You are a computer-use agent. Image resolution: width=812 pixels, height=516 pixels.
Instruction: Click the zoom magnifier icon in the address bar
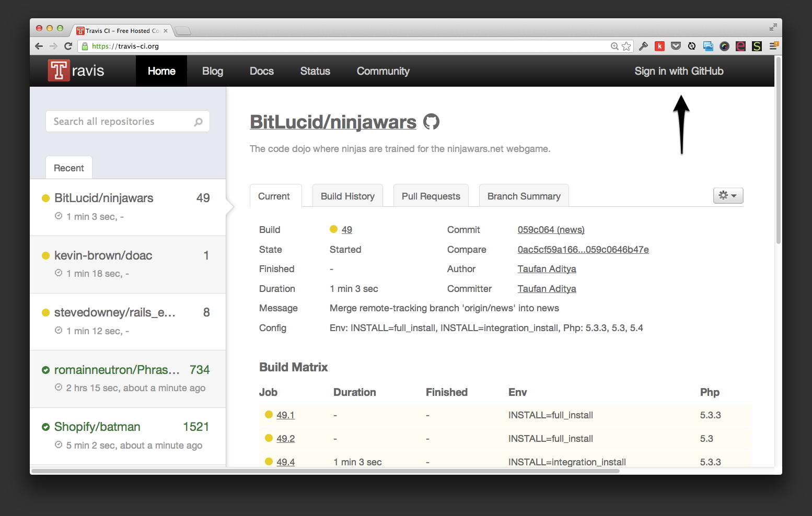click(614, 46)
